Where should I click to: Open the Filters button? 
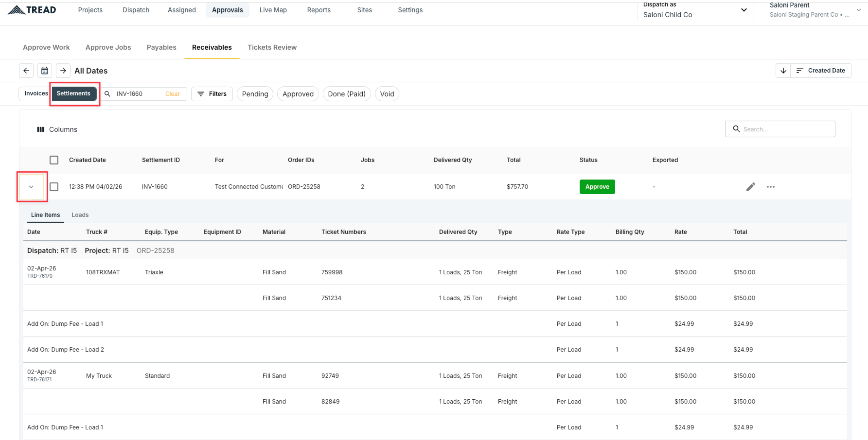(212, 94)
